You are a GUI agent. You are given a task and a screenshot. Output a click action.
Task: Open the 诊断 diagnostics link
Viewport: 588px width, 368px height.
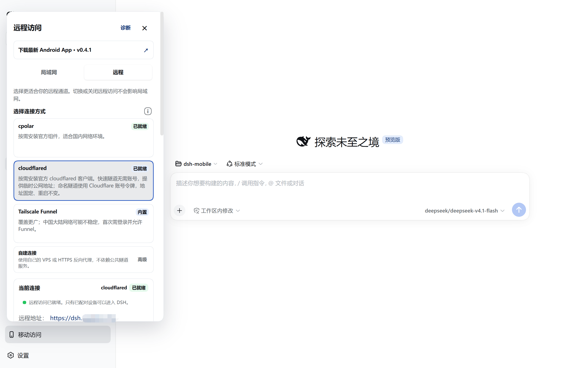pyautogui.click(x=125, y=28)
